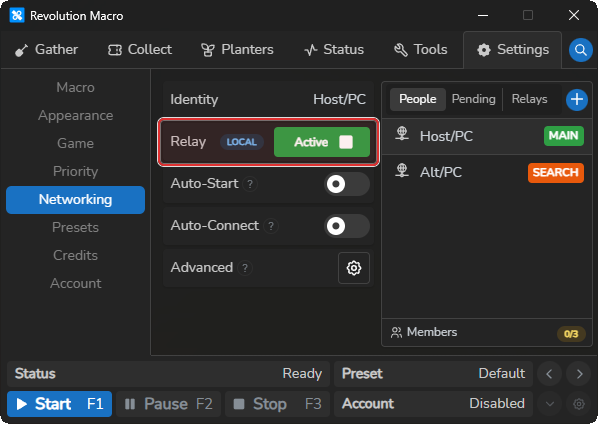Click the help icon next to Auto-Connect
Screen dimensions: 598x424
[271, 226]
